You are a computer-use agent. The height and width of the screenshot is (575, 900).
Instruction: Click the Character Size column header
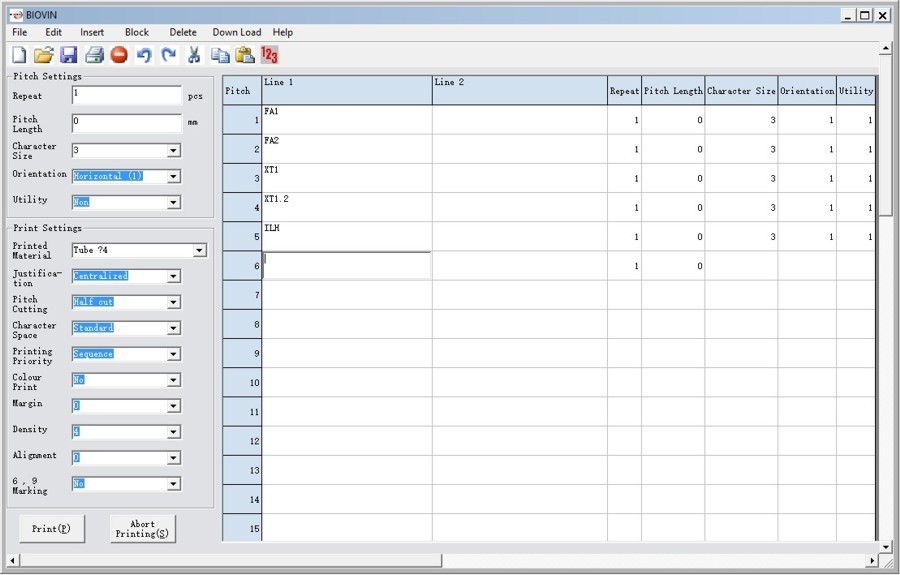[x=742, y=90]
